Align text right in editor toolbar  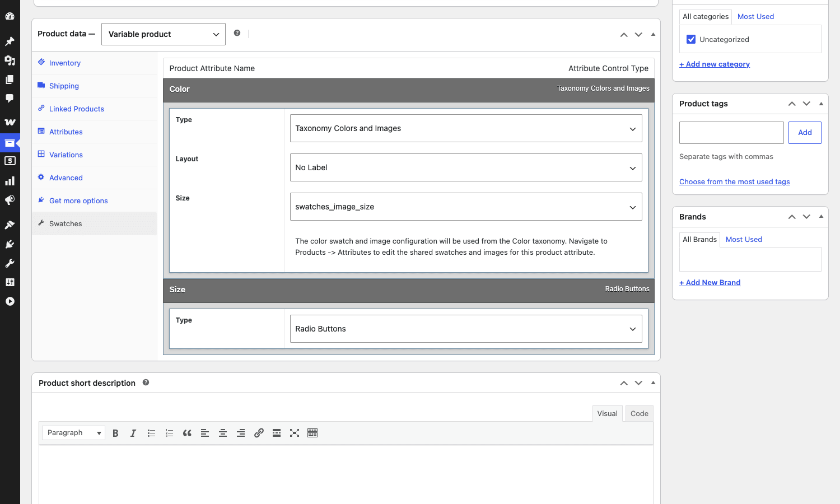[241, 433]
